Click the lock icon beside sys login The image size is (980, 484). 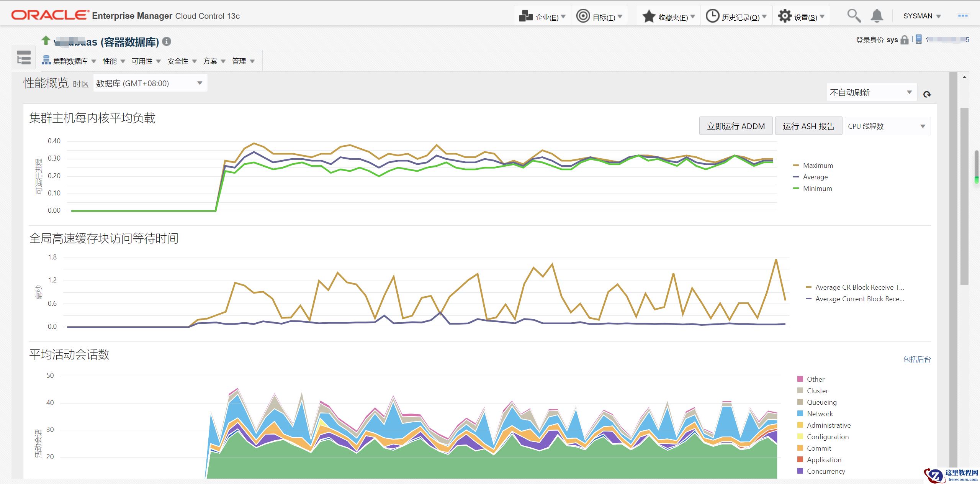pyautogui.click(x=904, y=40)
